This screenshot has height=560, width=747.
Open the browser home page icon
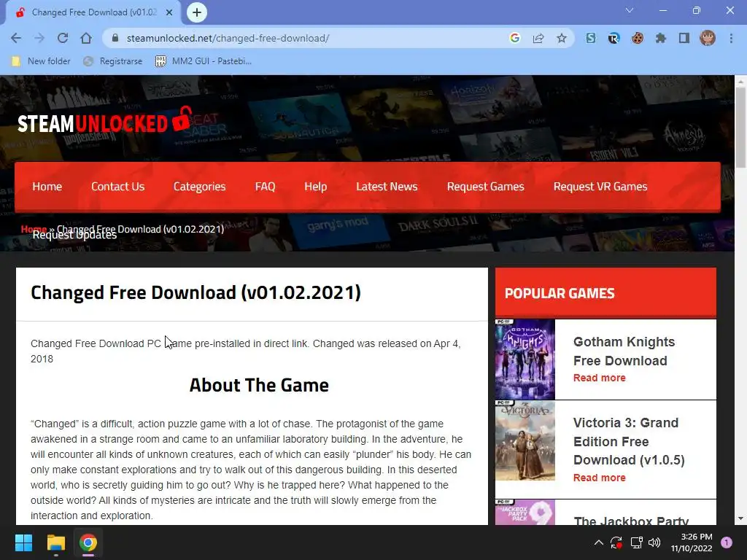[x=86, y=38]
